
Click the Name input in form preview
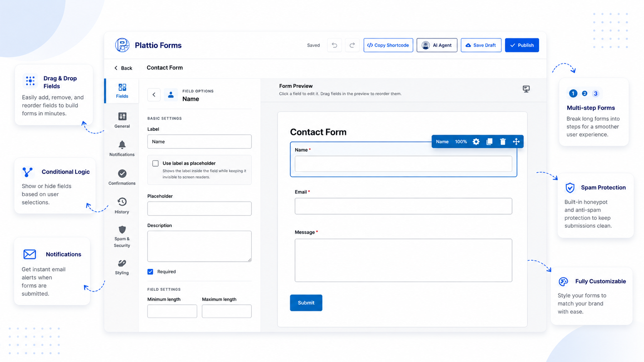click(403, 164)
